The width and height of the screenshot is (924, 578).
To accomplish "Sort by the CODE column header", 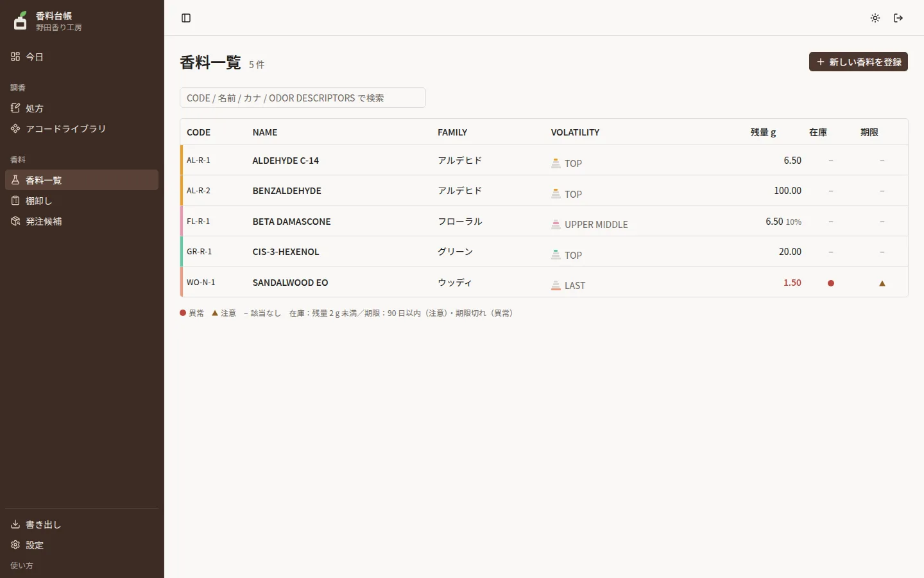I will pyautogui.click(x=198, y=132).
